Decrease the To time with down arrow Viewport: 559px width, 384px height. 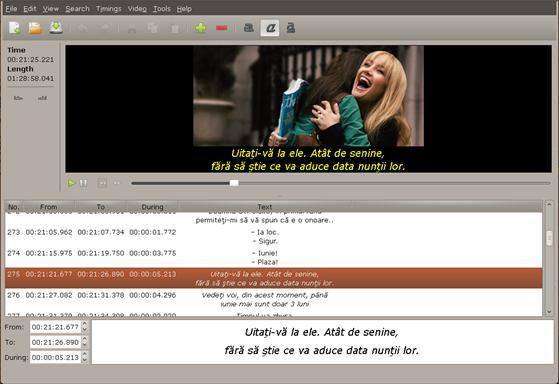coord(84,345)
